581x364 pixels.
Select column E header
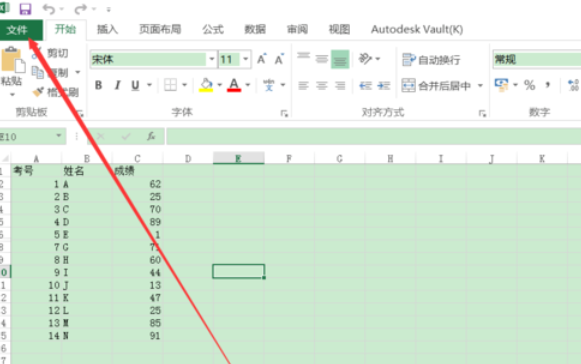[238, 158]
